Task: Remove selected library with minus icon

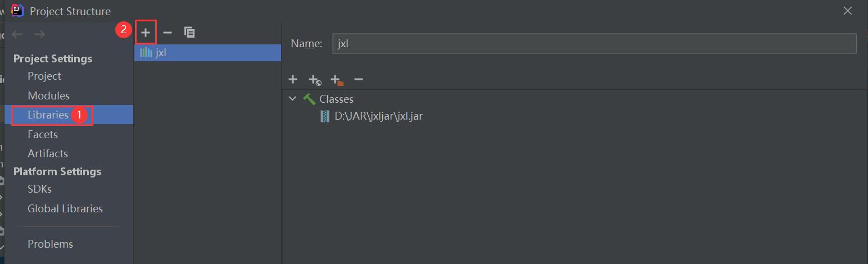Action: (167, 33)
